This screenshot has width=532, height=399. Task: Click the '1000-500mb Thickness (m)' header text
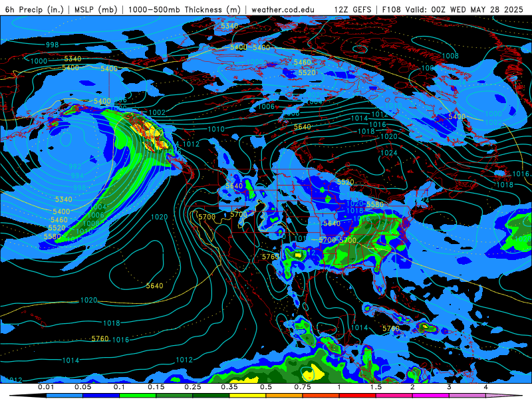[x=184, y=9]
